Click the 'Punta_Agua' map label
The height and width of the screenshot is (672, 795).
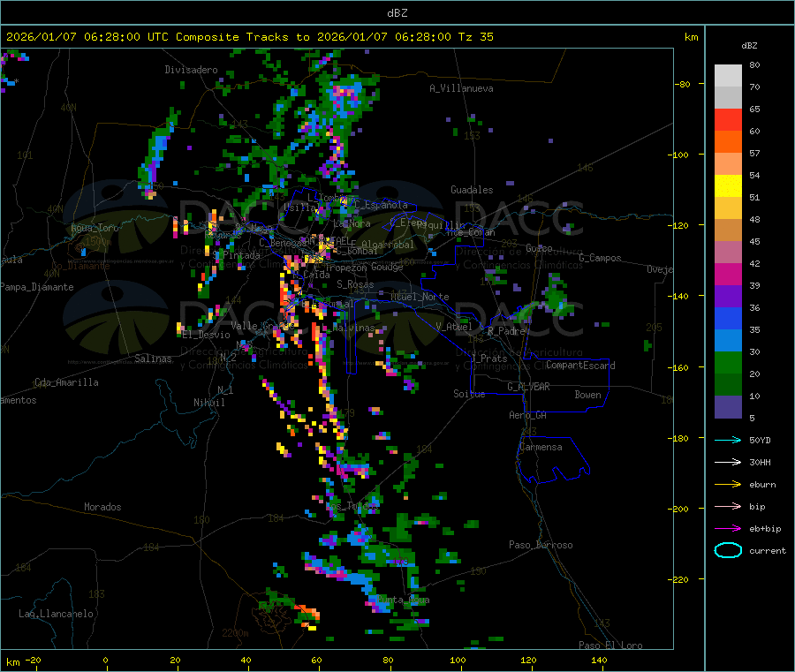click(403, 600)
